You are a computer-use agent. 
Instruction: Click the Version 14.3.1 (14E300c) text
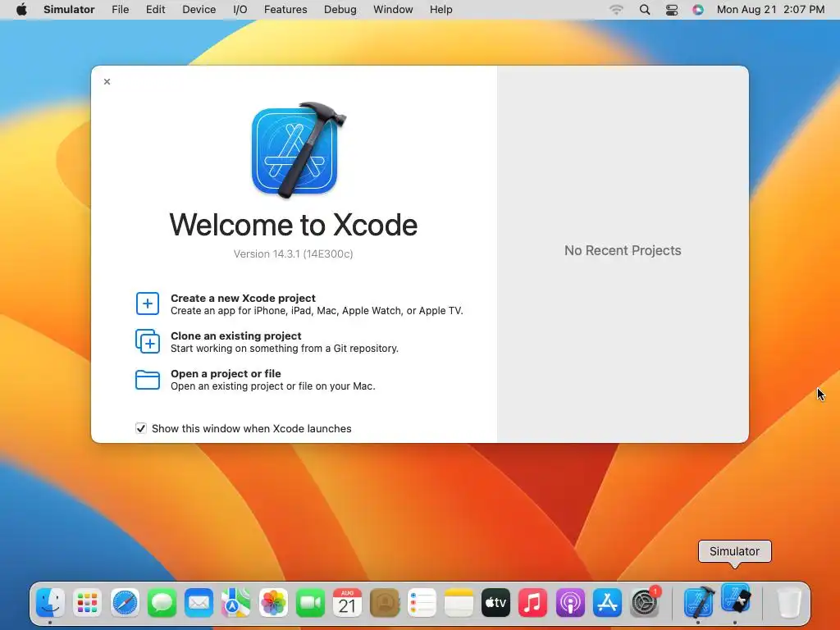click(293, 254)
